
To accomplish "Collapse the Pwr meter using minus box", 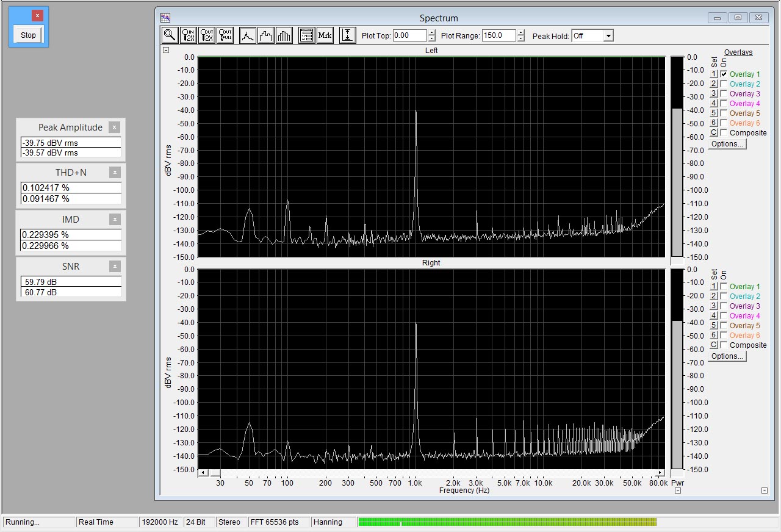I will 677,491.
